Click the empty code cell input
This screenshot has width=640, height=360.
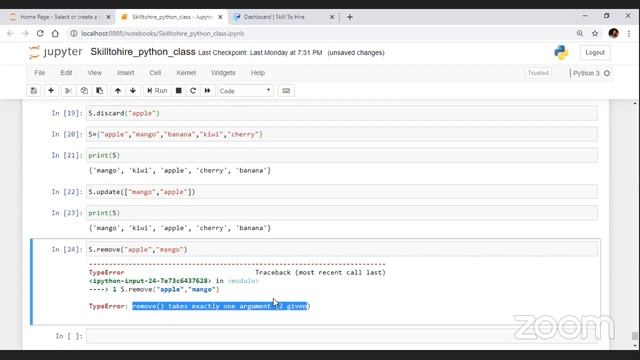point(342,336)
